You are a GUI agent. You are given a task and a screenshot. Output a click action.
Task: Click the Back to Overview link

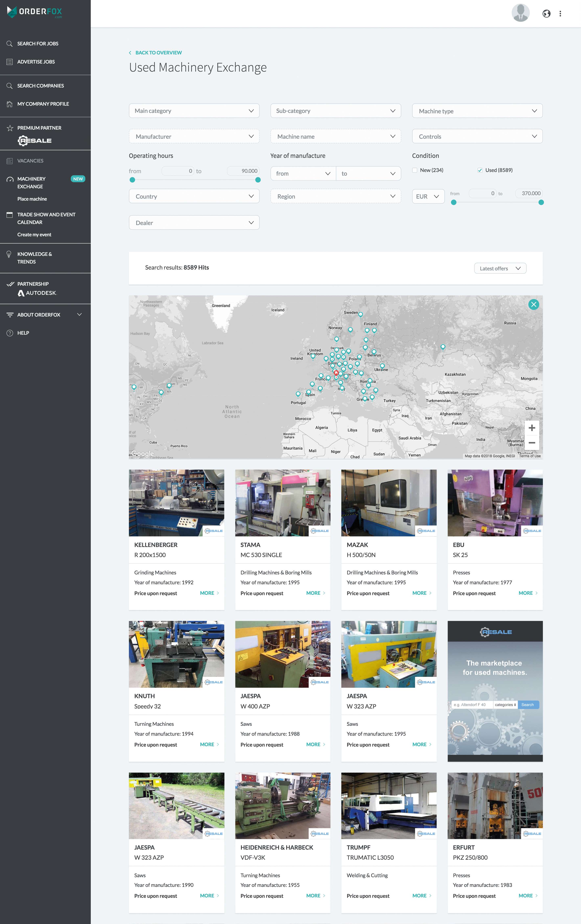159,53
